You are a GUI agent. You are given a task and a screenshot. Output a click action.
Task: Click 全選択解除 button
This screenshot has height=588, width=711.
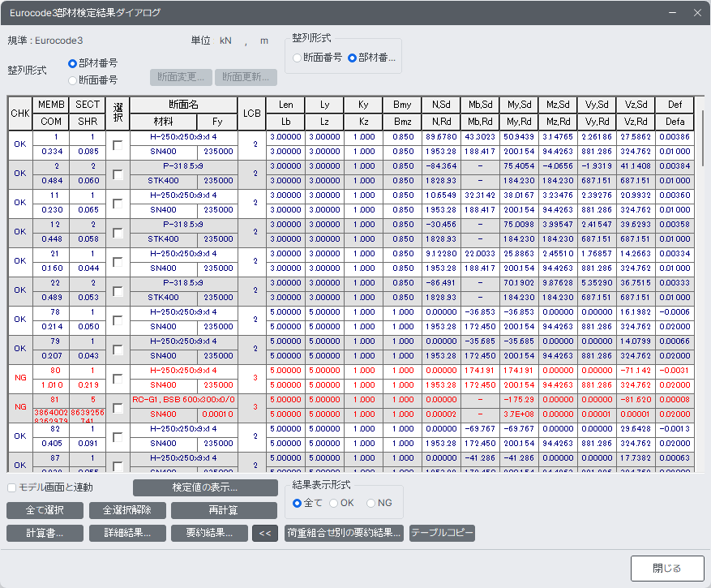[x=127, y=510]
